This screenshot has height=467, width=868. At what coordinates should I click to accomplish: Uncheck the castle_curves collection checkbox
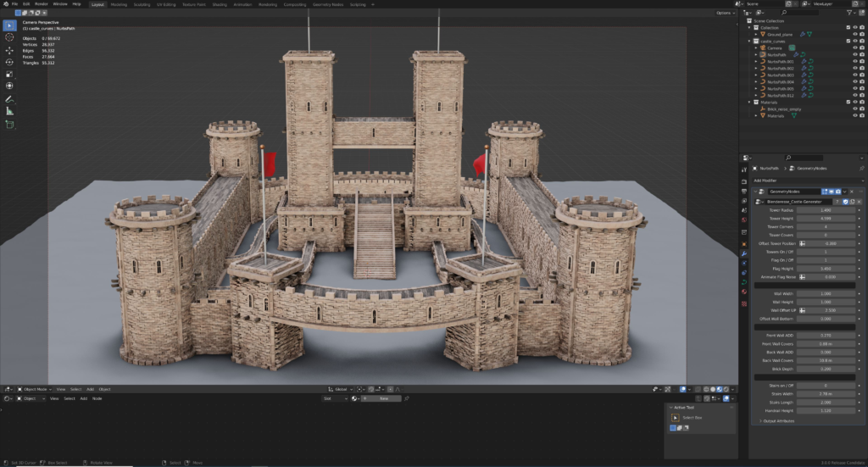848,41
